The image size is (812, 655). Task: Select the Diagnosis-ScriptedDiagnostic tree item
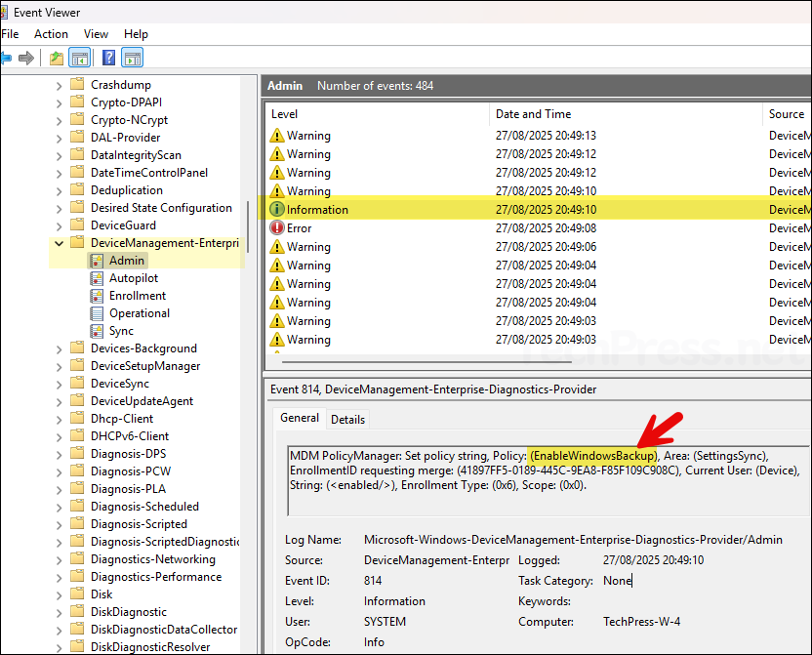(x=165, y=542)
